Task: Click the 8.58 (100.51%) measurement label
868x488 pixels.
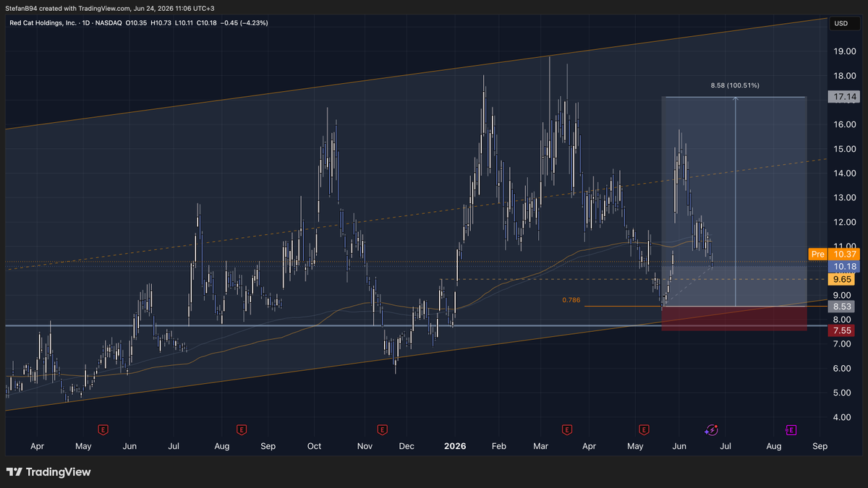Action: click(735, 85)
